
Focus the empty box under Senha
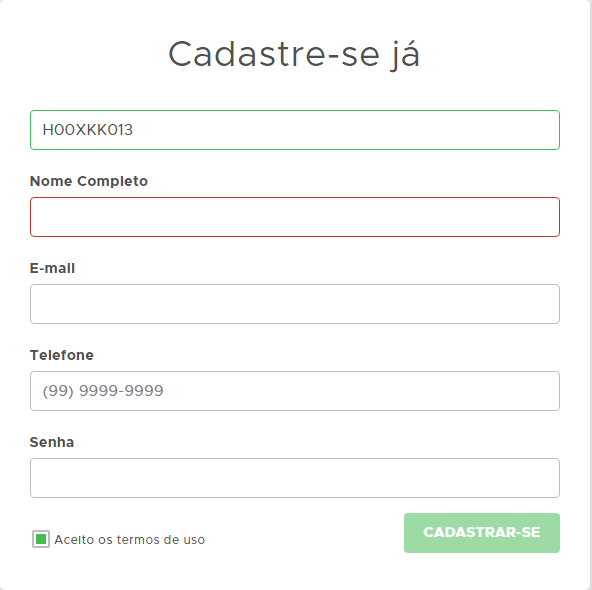point(294,478)
